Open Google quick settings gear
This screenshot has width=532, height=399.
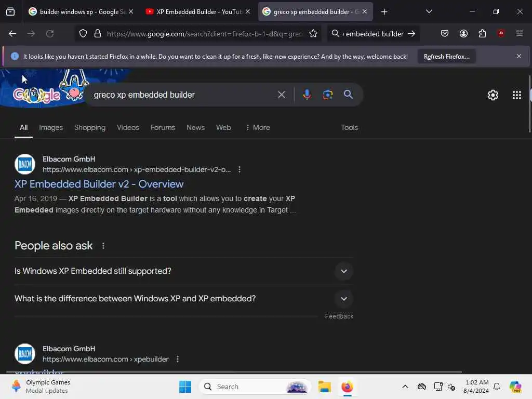(493, 95)
